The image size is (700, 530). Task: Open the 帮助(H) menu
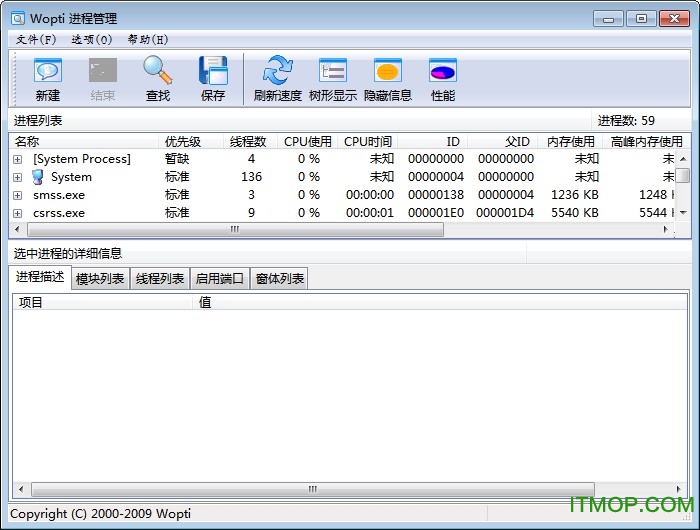(x=148, y=40)
